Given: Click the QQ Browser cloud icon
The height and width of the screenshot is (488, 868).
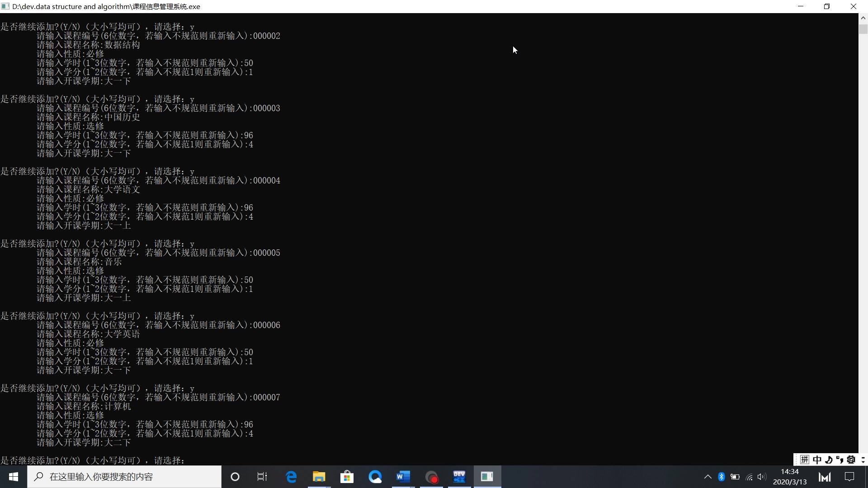Looking at the screenshot, I should tap(375, 477).
